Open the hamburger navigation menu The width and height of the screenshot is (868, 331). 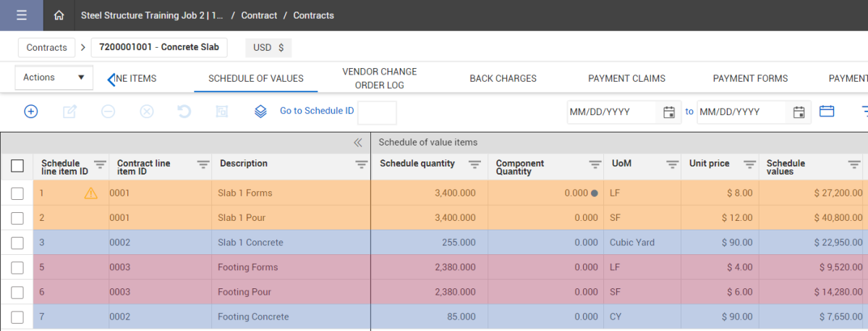[21, 15]
